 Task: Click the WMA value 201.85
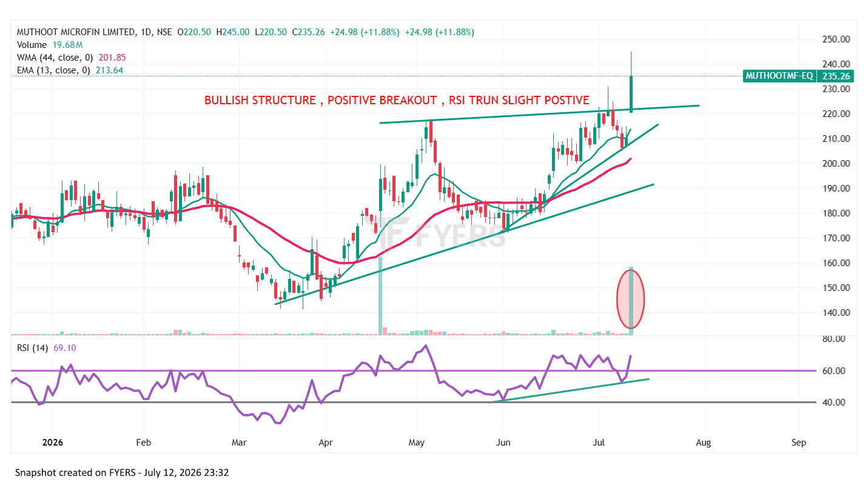coord(112,58)
